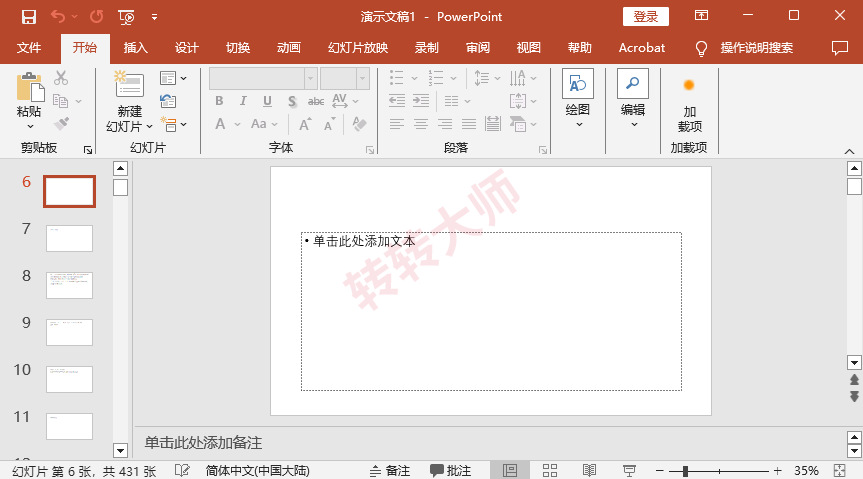Select the Format Painter brush
The height and width of the screenshot is (479, 863).
coord(62,124)
